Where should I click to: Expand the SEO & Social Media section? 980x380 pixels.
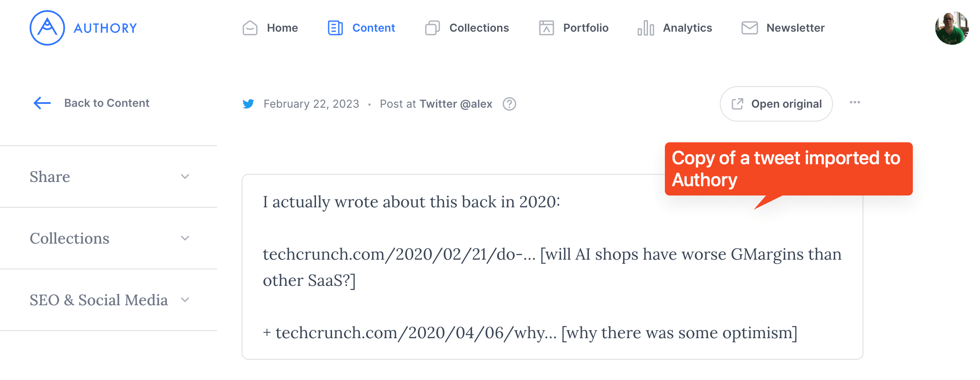tap(109, 300)
